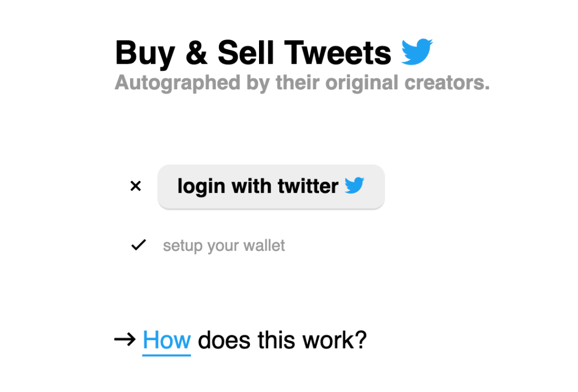Click the Buy & Sell Tweets heading
Screen dimensions: 578x392
pos(253,53)
